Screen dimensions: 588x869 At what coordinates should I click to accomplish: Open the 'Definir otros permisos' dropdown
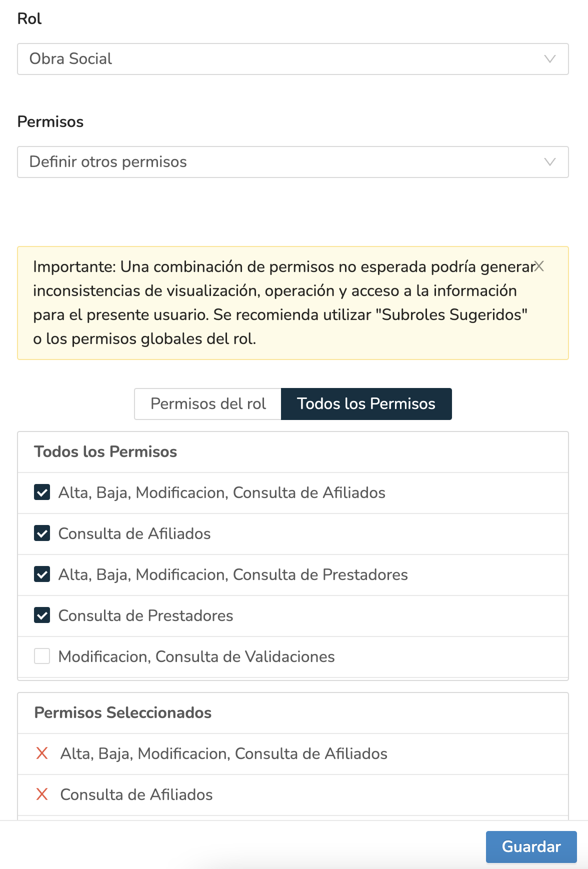292,162
